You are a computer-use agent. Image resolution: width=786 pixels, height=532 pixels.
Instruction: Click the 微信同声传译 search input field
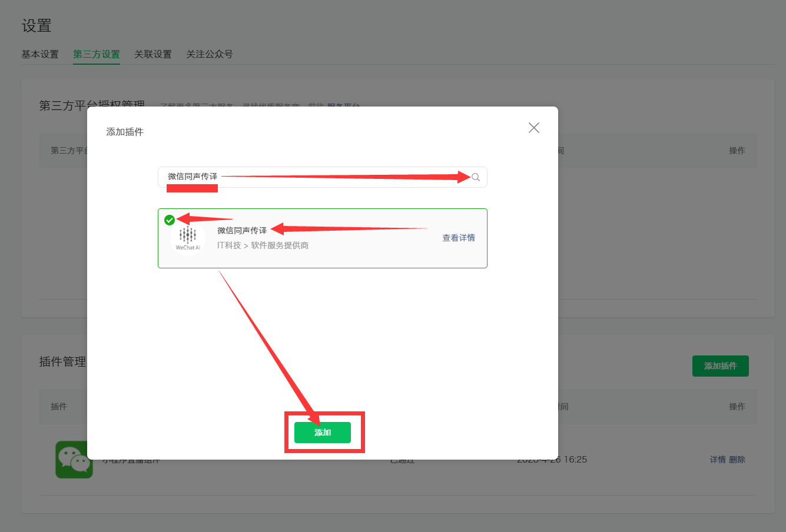tap(323, 177)
